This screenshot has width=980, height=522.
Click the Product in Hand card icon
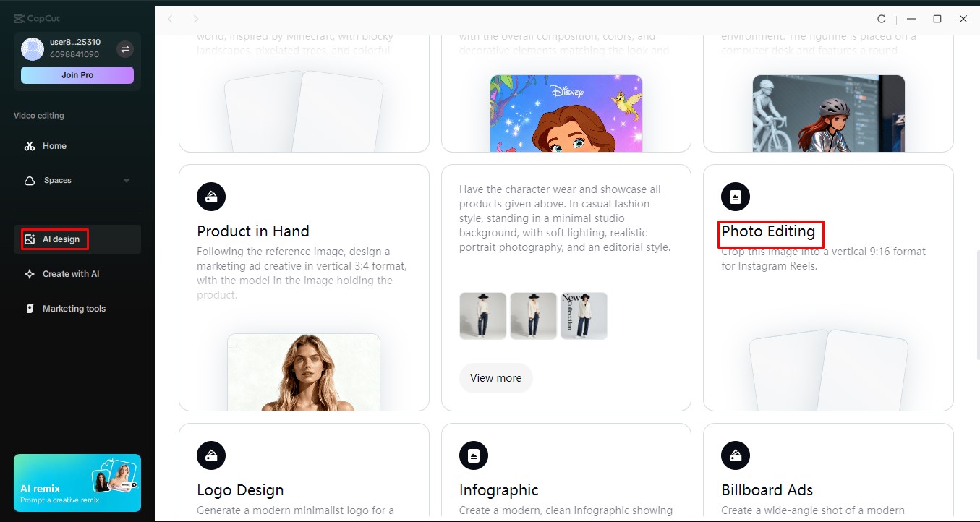pos(210,196)
